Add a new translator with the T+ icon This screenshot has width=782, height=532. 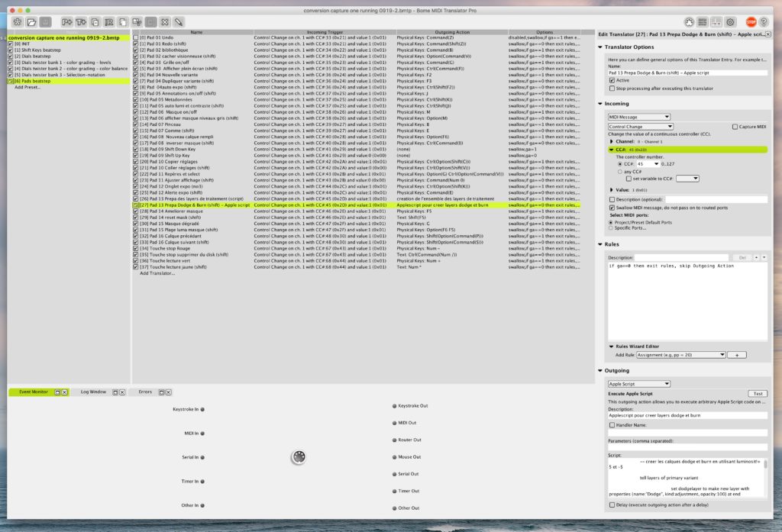pyautogui.click(x=81, y=22)
